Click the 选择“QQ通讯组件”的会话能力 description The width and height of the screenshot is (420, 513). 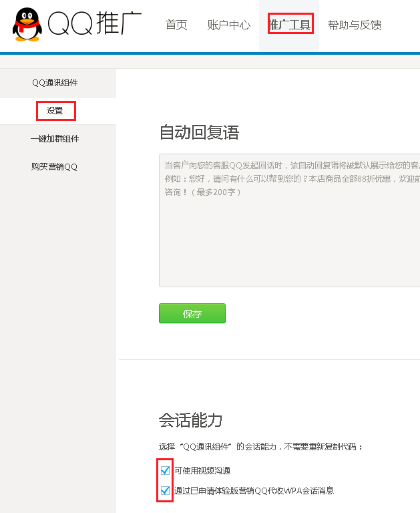(x=260, y=447)
